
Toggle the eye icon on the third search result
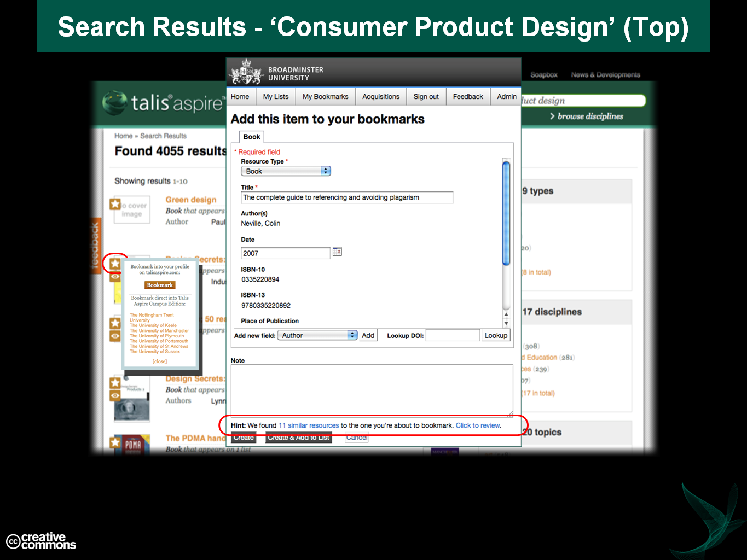tap(115, 336)
